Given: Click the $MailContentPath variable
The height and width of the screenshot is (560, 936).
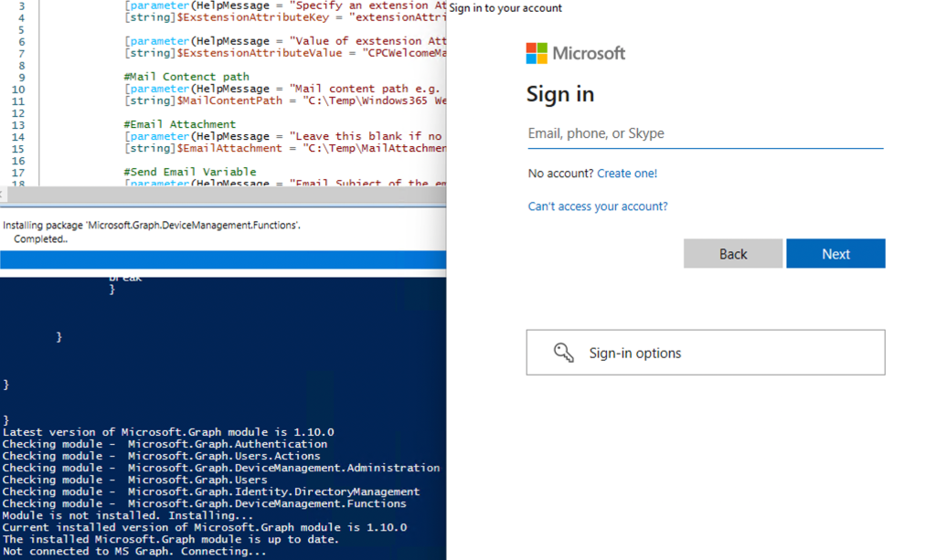Looking at the screenshot, I should tap(229, 100).
